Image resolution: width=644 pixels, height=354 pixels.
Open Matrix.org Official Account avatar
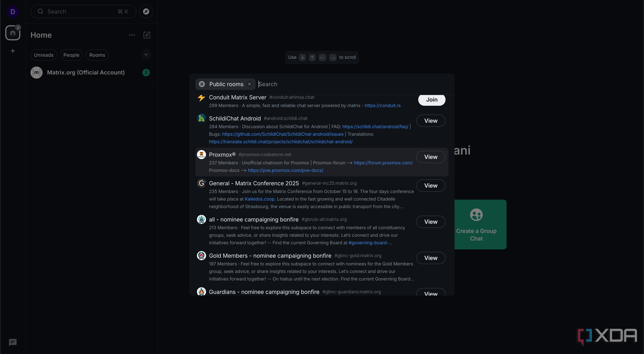[x=37, y=73]
